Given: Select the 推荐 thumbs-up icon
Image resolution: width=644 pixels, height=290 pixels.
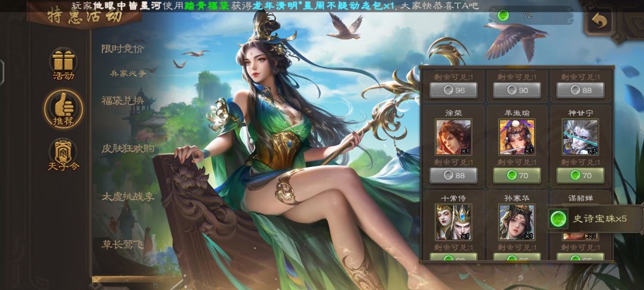Looking at the screenshot, I should (x=63, y=109).
